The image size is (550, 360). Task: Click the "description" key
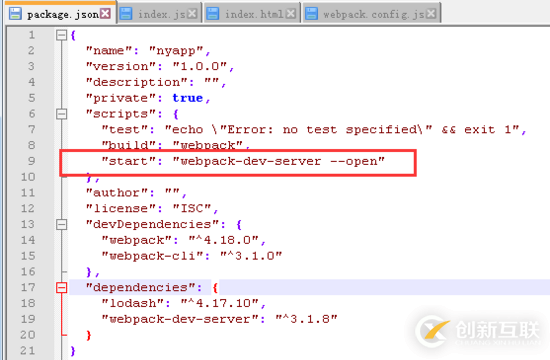(x=136, y=82)
